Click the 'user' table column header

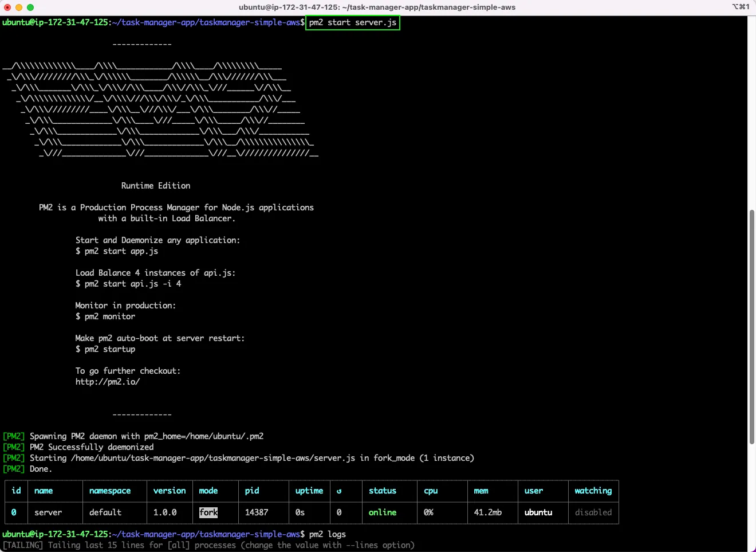click(x=534, y=491)
